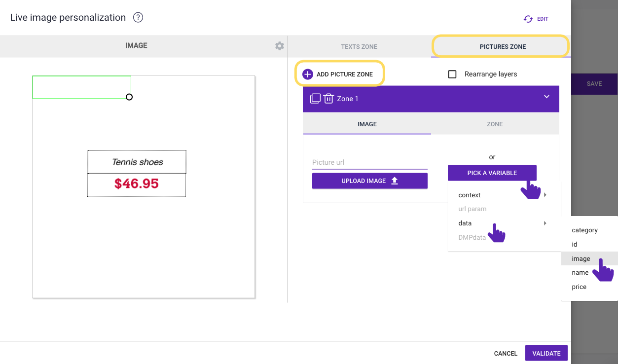
Task: Select the Tennis shoes text zone
Action: tap(137, 162)
